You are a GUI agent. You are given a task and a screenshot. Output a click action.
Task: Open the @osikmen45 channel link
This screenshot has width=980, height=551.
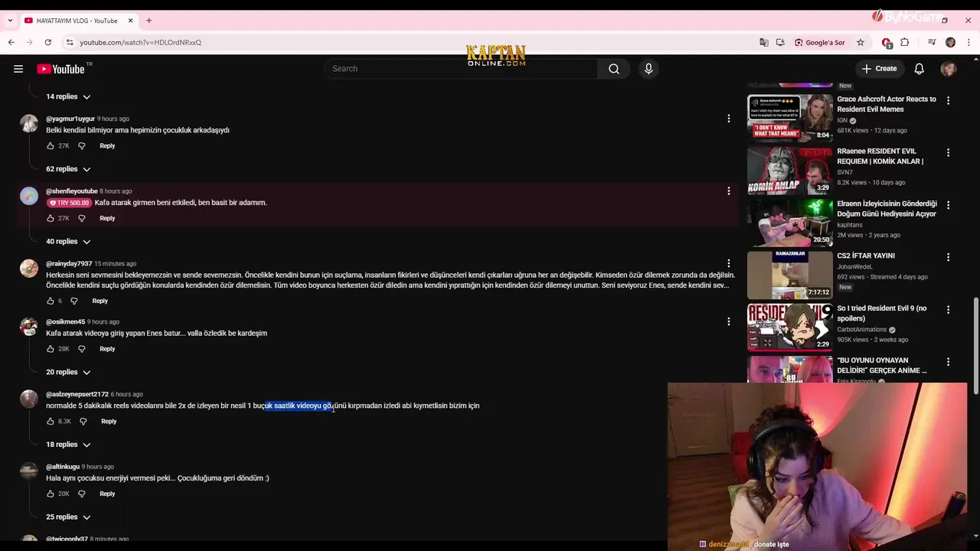65,322
